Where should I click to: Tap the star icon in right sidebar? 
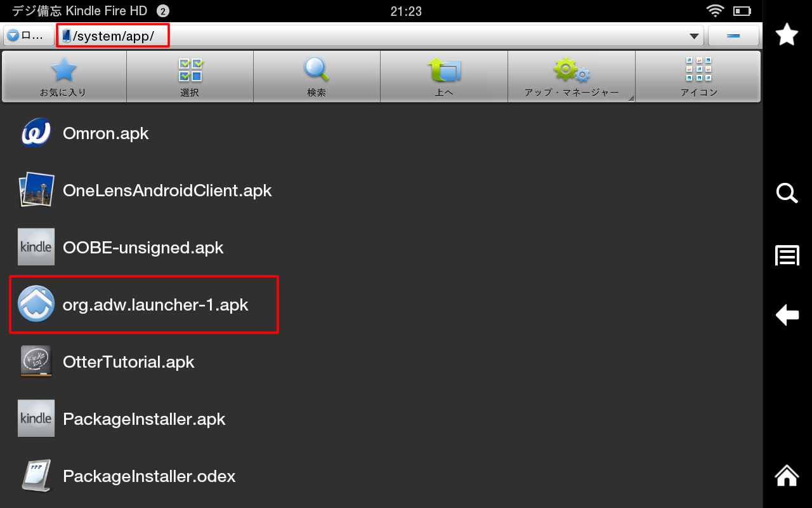[x=787, y=34]
